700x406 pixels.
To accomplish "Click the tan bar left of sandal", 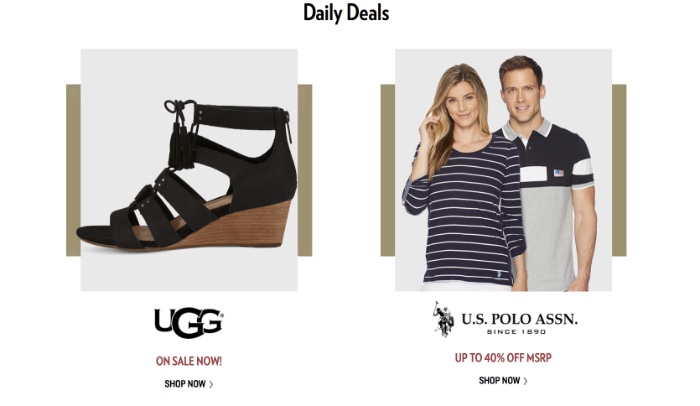I will (x=73, y=170).
